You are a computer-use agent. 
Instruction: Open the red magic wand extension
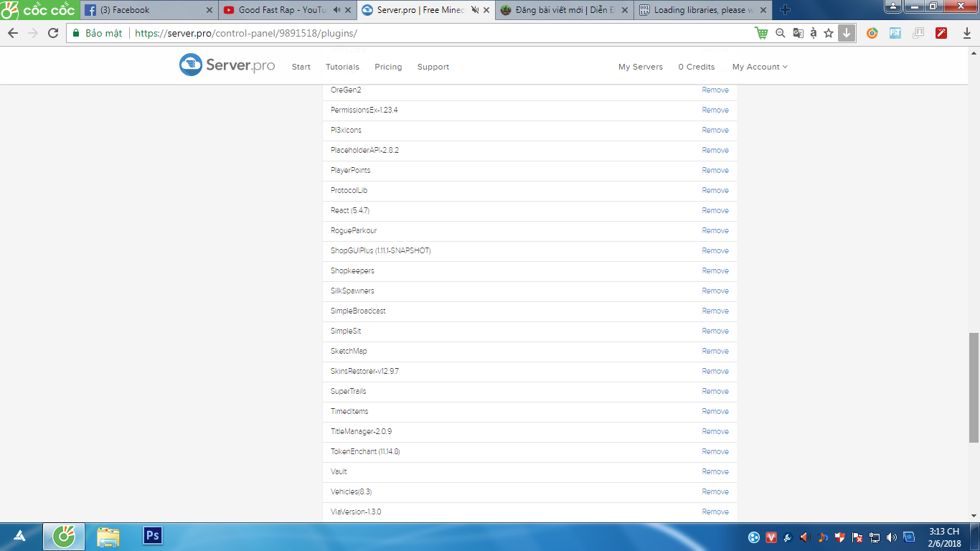point(941,33)
